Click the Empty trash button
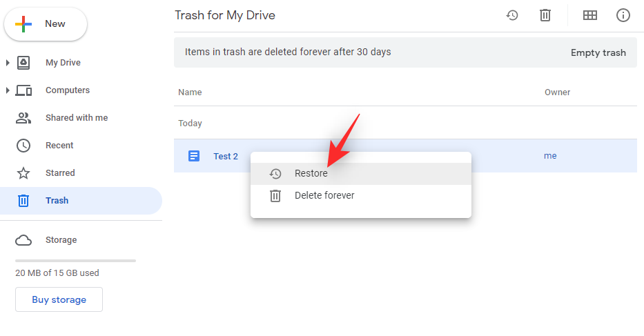This screenshot has height=336, width=644. (x=598, y=52)
